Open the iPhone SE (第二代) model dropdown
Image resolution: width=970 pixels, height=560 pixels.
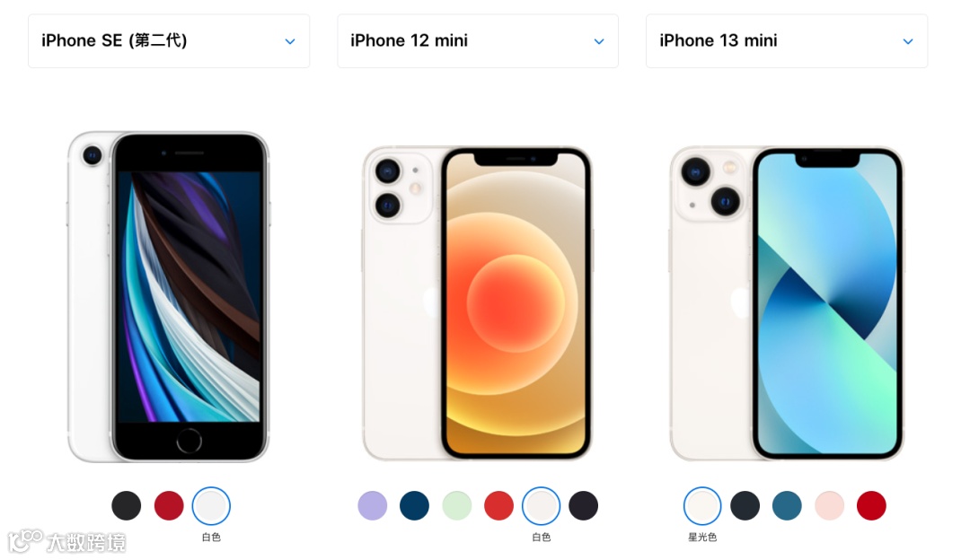pyautogui.click(x=168, y=40)
